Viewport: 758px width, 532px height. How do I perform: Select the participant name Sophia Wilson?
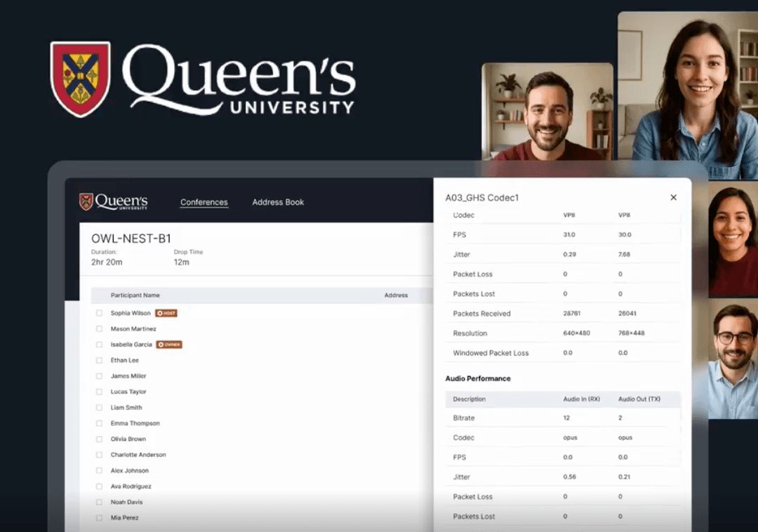click(131, 313)
